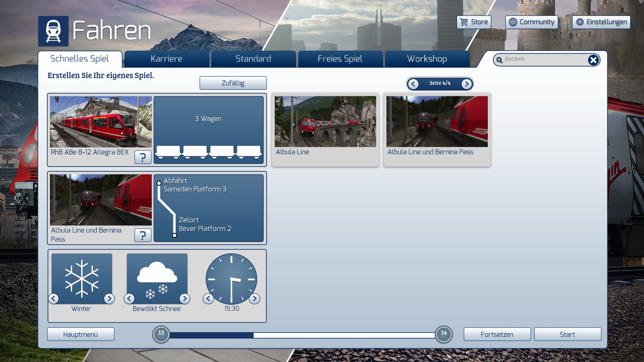Open help for Albula Line und Bernina Pass
Screen dimensions: 644x362
[x=143, y=235]
